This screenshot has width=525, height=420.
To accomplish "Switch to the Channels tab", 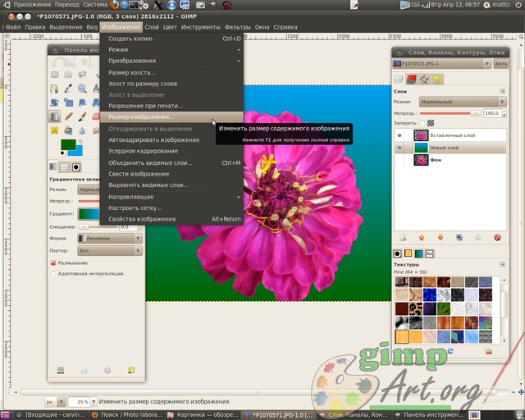I will tap(412, 79).
